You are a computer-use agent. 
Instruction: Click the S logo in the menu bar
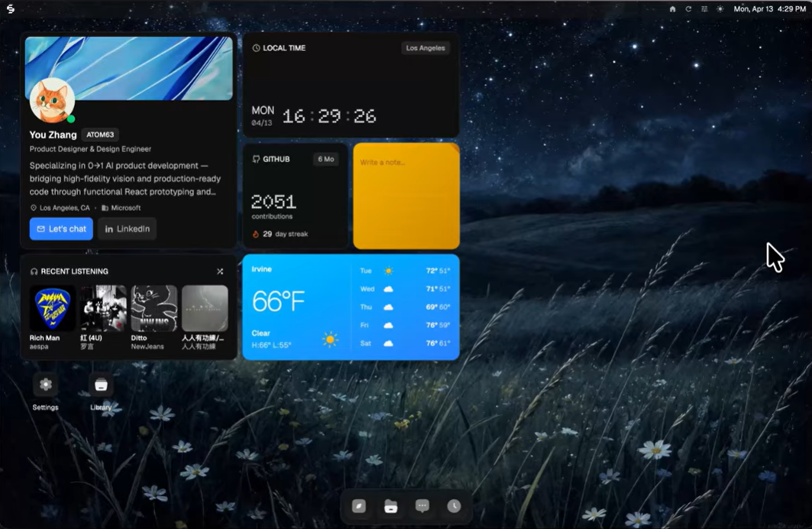(11, 8)
